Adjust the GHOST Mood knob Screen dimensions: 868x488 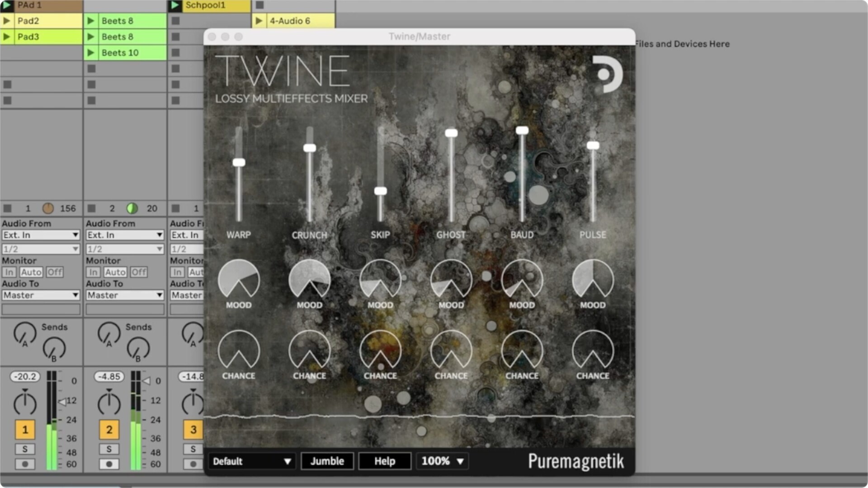451,279
